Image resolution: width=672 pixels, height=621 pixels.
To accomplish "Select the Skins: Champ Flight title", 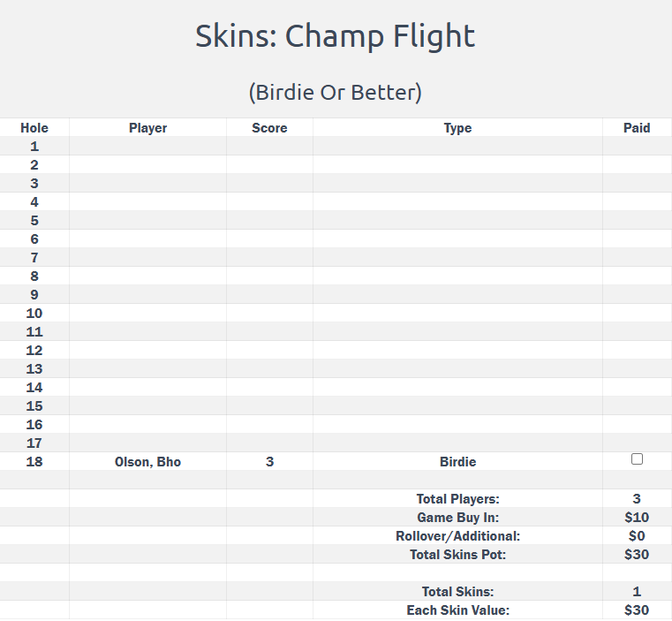I will tap(336, 36).
